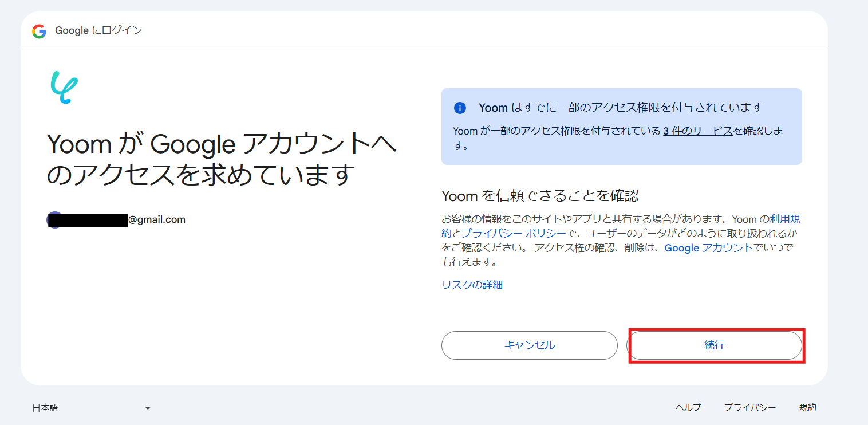Click the heading "Yoom が Google アカウントへのアクセスを求めています"

(221, 159)
